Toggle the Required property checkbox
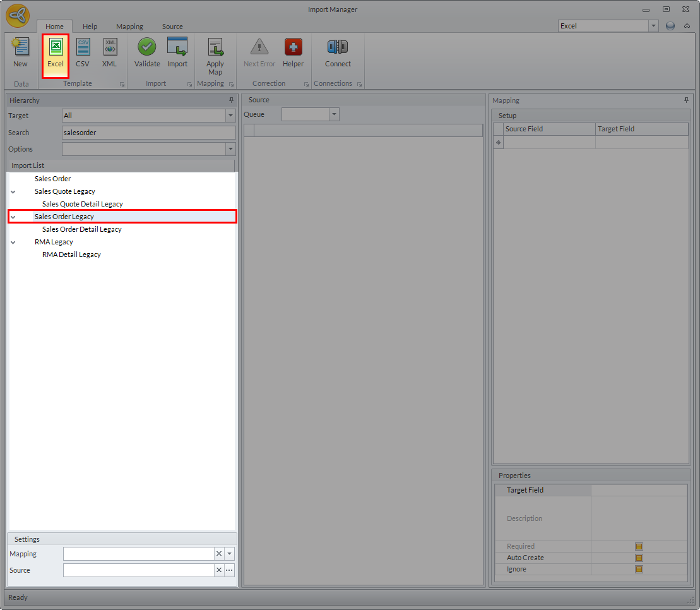The width and height of the screenshot is (700, 610). click(x=639, y=547)
